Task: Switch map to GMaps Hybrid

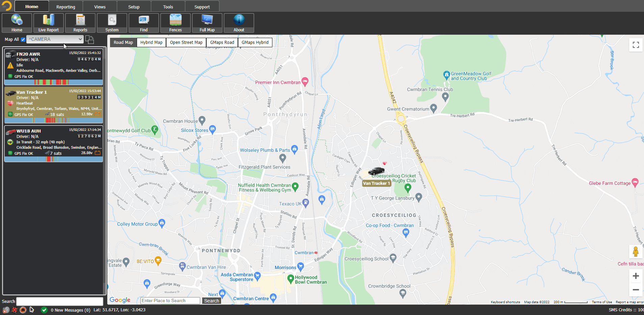Action: tap(255, 42)
